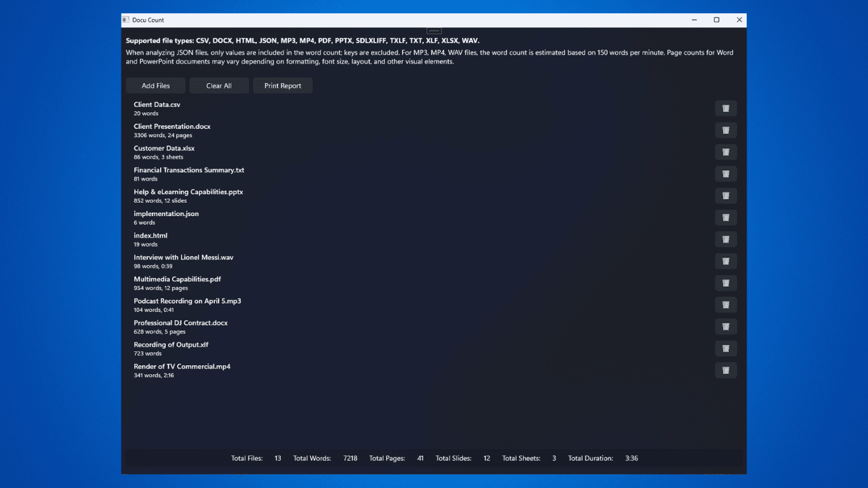Trash the Recording of Output.xlf file

(726, 348)
